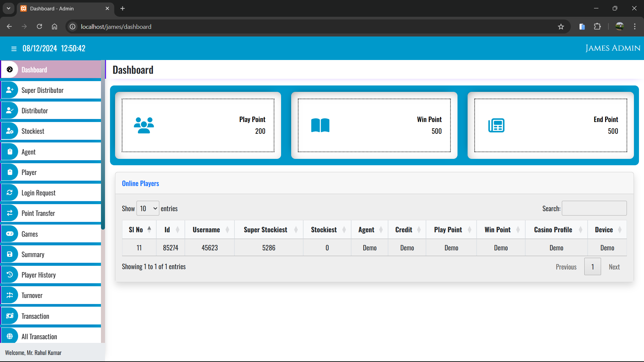Click the Online Players heading
644x362 pixels.
coord(140,183)
